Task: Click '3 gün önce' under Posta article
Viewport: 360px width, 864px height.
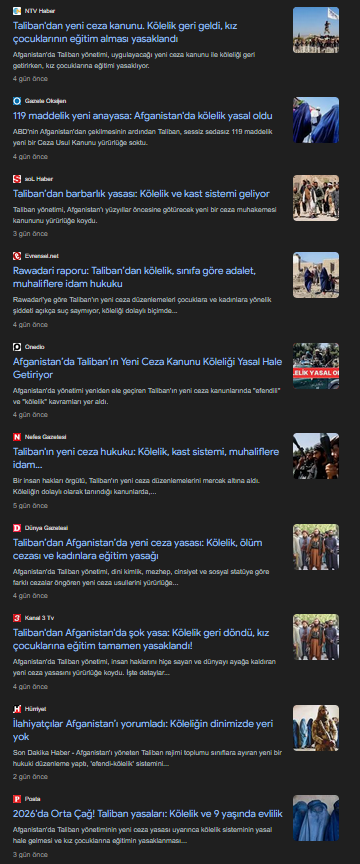Action: (x=30, y=855)
